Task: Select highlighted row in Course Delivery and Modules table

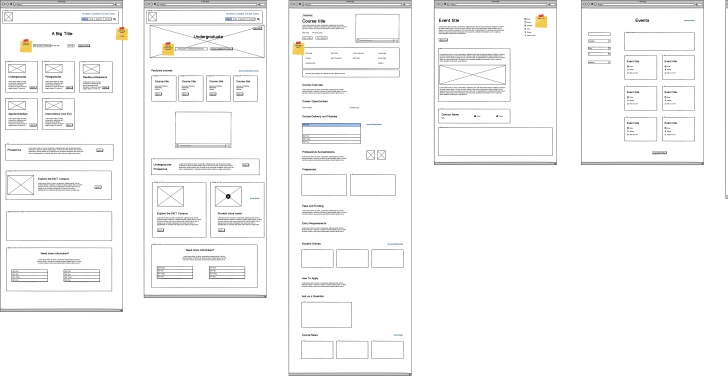Action: (331, 125)
